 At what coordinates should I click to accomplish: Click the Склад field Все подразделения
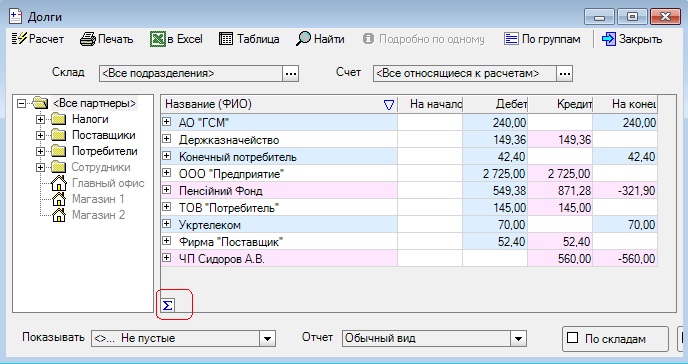[x=191, y=74]
